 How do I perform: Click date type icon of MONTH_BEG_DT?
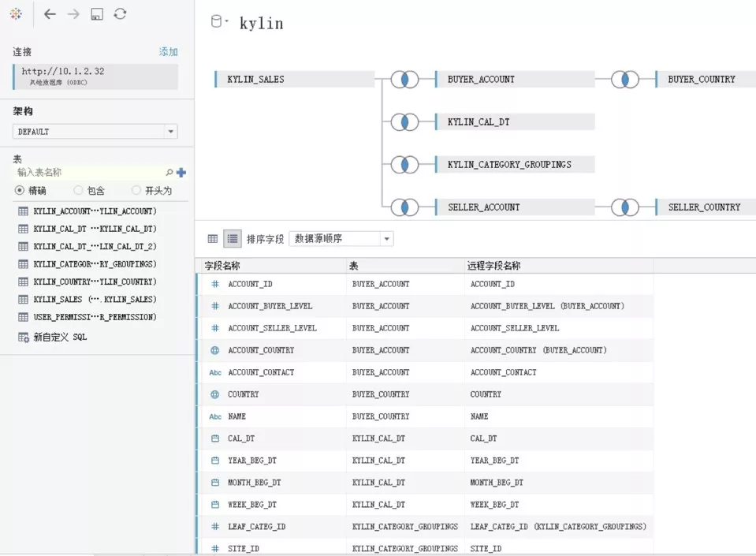[215, 483]
